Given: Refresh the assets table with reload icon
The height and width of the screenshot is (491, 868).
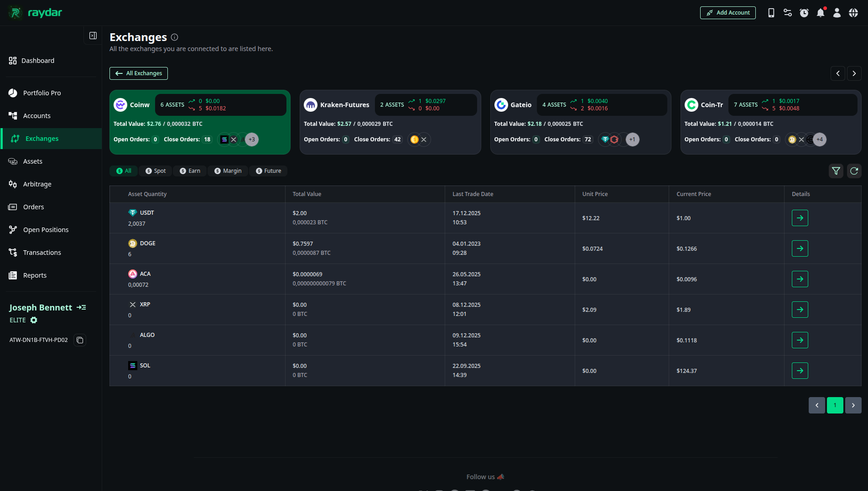Looking at the screenshot, I should coord(854,171).
